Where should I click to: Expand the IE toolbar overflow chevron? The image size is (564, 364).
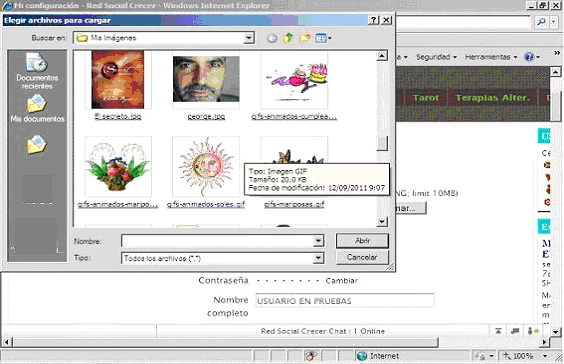pos(557,53)
